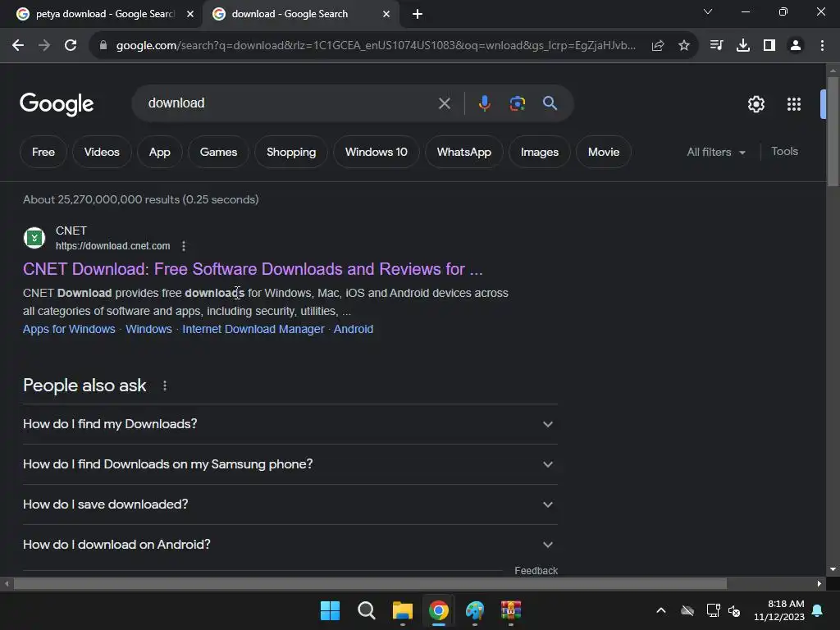The image size is (840, 630).
Task: Show hidden system tray icons
Action: click(661, 610)
